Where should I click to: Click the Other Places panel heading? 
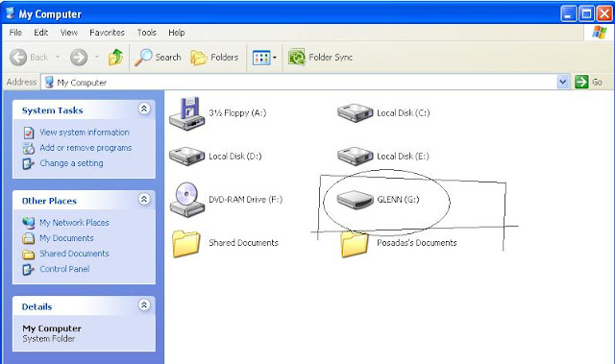coord(49,201)
